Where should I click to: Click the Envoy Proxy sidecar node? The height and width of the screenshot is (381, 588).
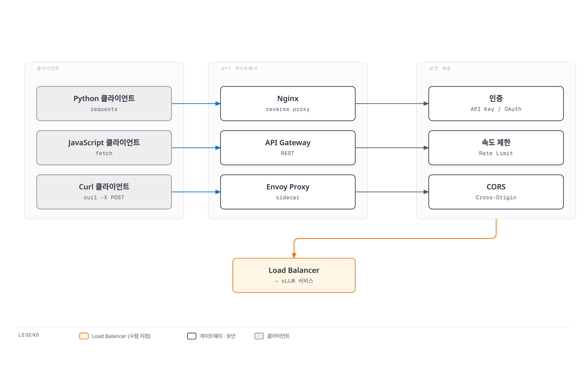(288, 192)
